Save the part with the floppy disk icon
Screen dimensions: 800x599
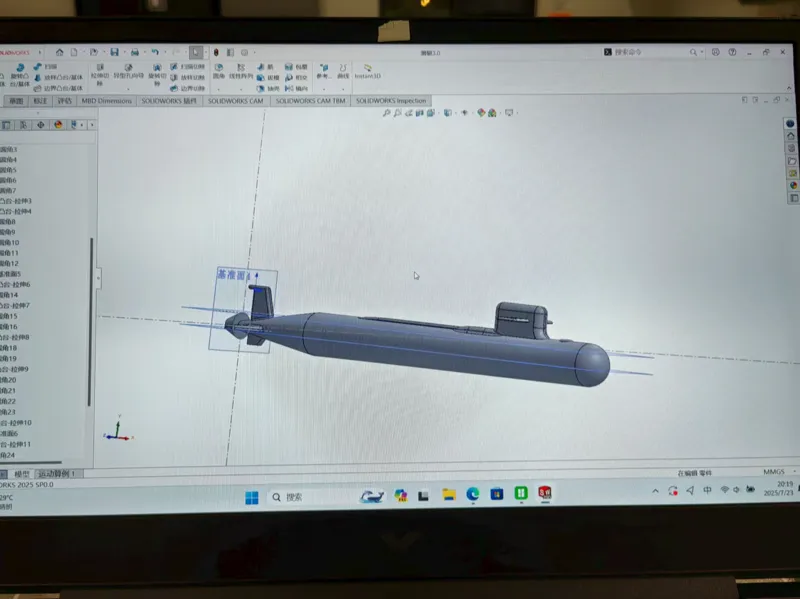(x=114, y=52)
